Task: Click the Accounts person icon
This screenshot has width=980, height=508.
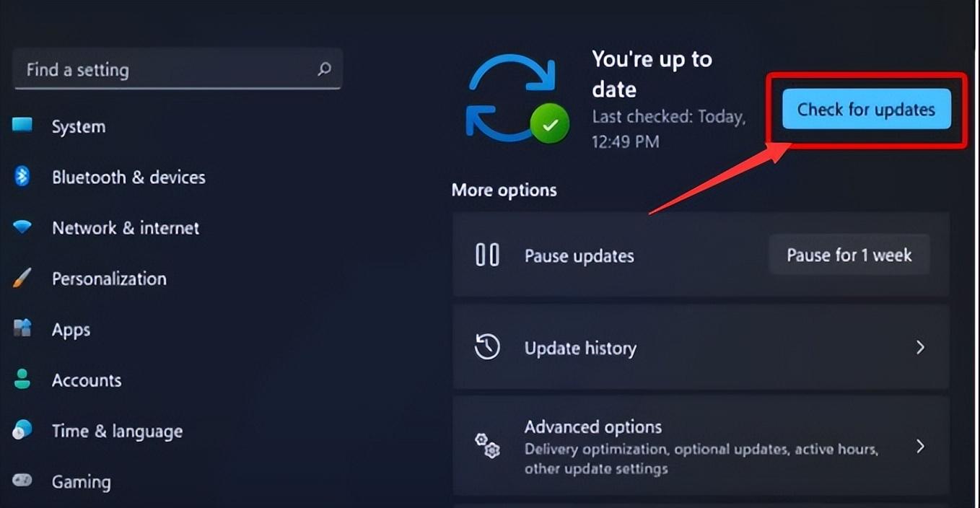Action: coord(22,380)
